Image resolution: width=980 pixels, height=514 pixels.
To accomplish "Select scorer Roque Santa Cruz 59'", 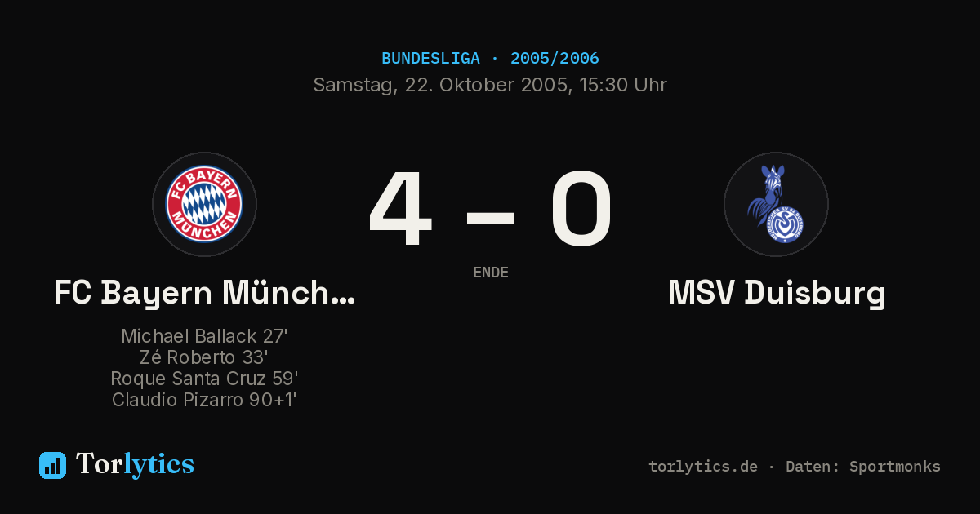I will [x=204, y=379].
